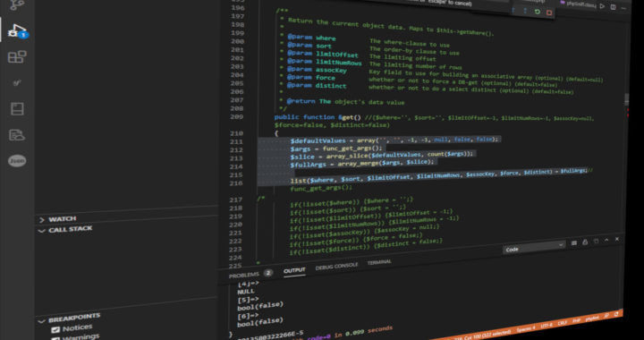
Task: Restart the debug session with green arrow
Action: click(x=538, y=12)
